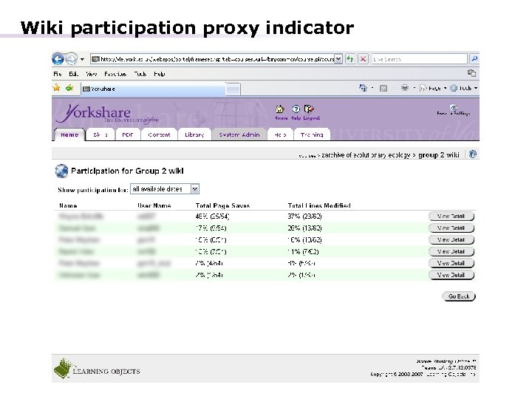Click the red Stop loading icon
Image resolution: width=532 pixels, height=399 pixels.
pyautogui.click(x=363, y=59)
